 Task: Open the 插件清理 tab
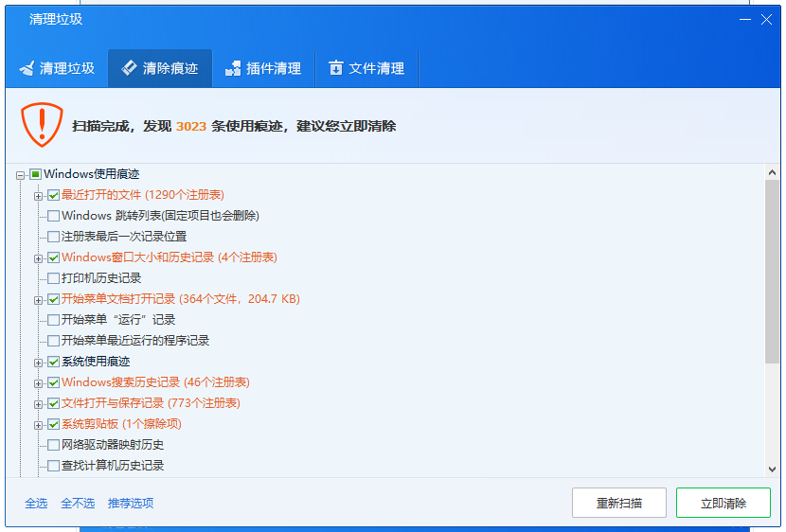263,68
